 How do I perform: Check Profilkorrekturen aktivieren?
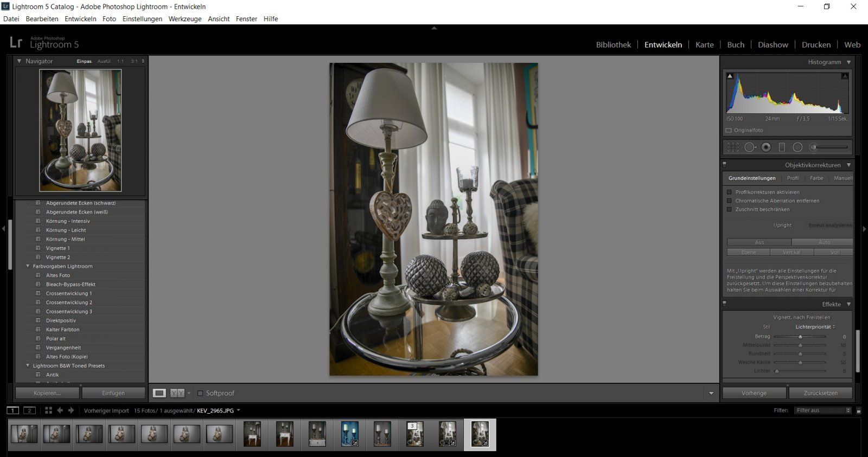tap(729, 192)
